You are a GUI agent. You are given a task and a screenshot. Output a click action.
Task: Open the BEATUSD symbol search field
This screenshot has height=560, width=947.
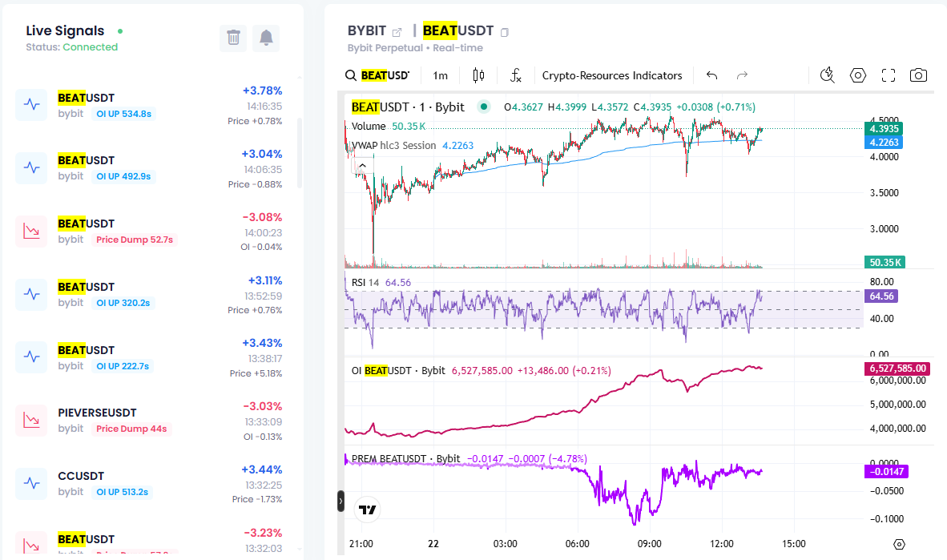pos(378,75)
